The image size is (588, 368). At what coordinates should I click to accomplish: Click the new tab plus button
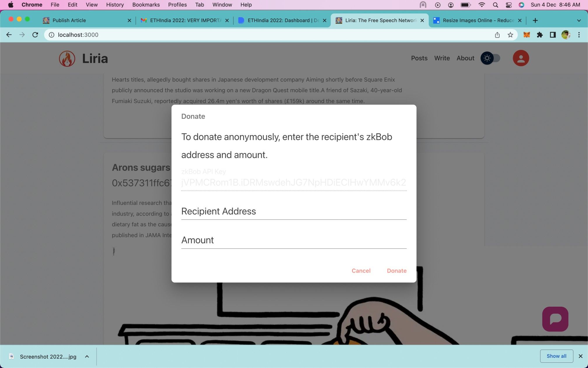pyautogui.click(x=535, y=20)
